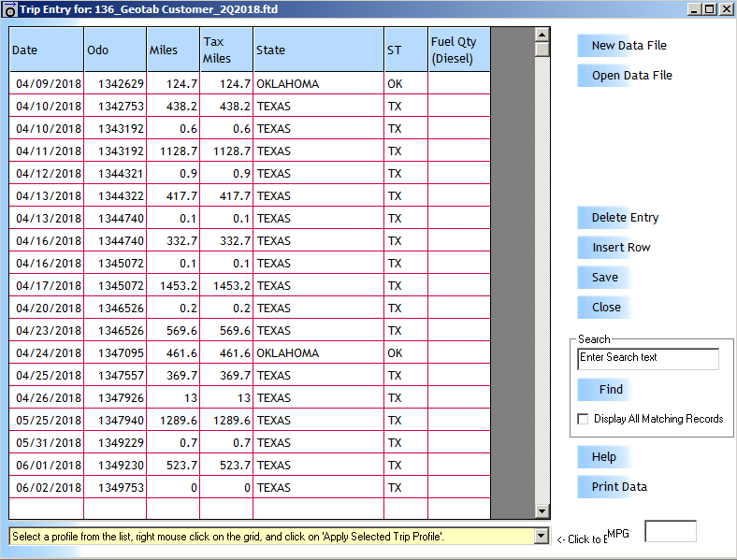737x560 pixels.
Task: Select Miles cell 332.7
Action: click(x=173, y=241)
